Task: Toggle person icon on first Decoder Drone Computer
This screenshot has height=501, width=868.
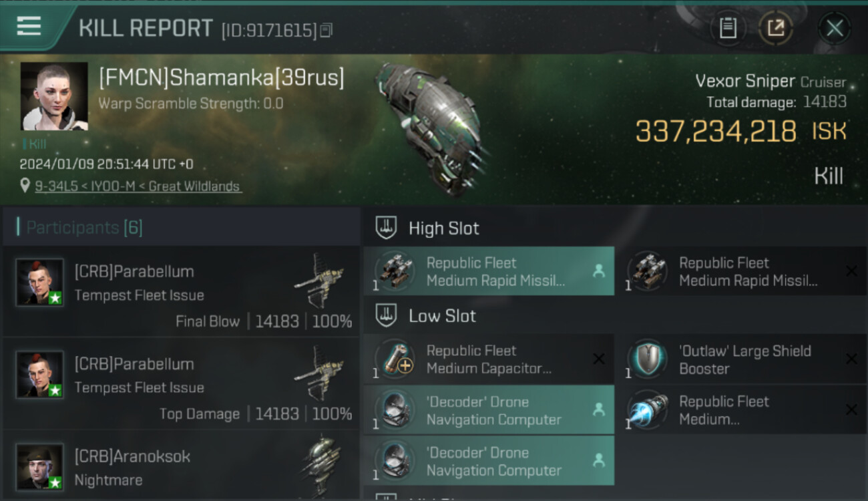Action: 599,409
